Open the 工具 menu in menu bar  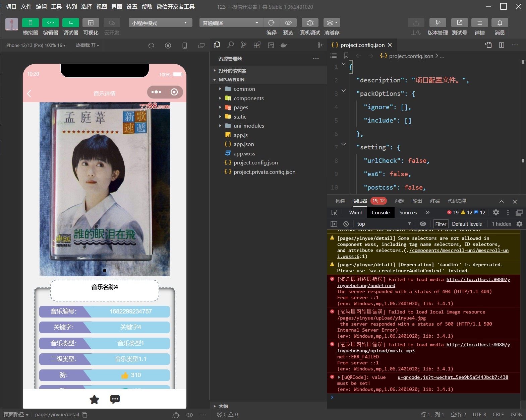[56, 6]
